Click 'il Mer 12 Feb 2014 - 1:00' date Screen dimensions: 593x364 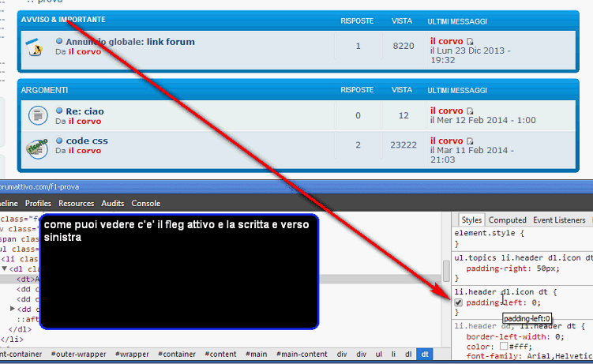483,120
